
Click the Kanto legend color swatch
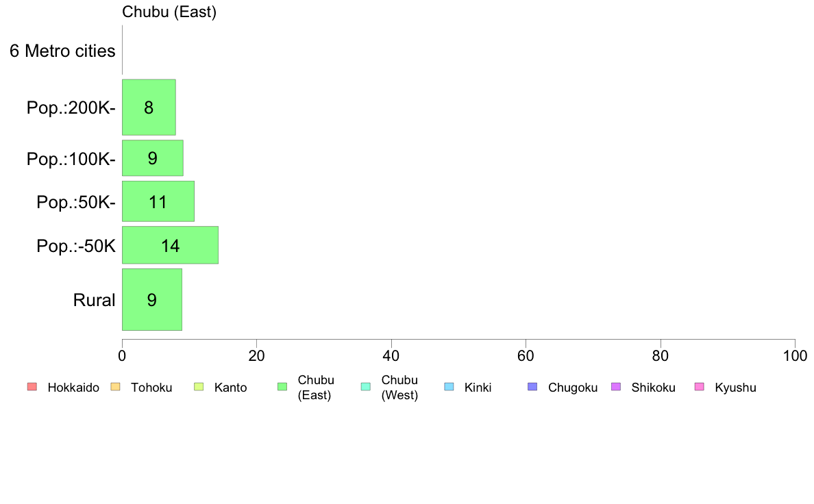(199, 387)
